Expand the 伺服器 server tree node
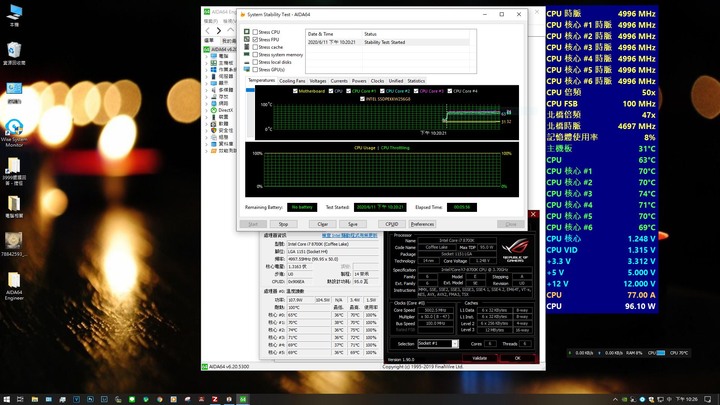The height and width of the screenshot is (405, 720). (x=206, y=76)
